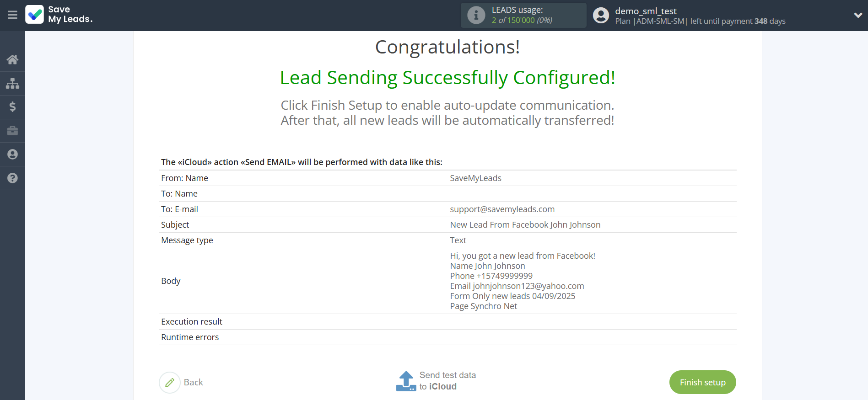Open the hamburger menu
868x400 pixels.
(x=12, y=15)
